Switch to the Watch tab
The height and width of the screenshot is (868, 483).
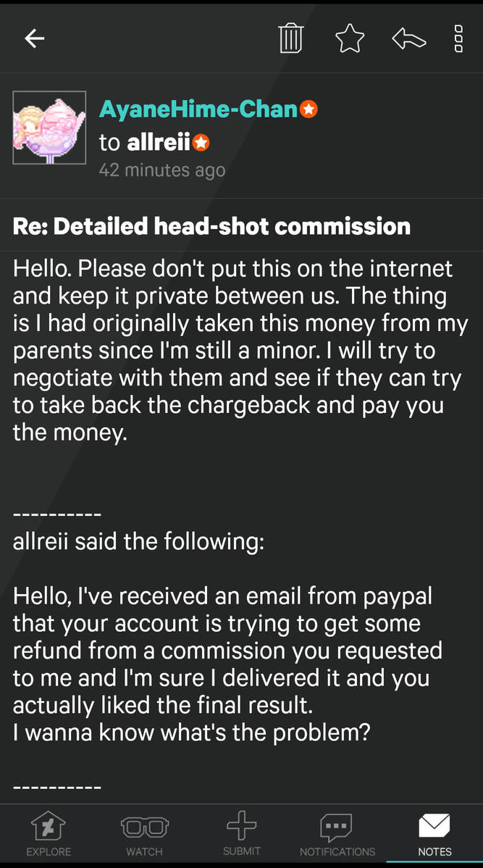(x=144, y=833)
